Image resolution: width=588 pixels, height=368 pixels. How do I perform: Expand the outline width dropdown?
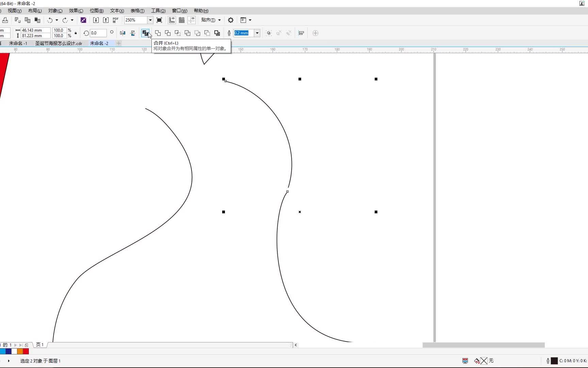tap(257, 33)
